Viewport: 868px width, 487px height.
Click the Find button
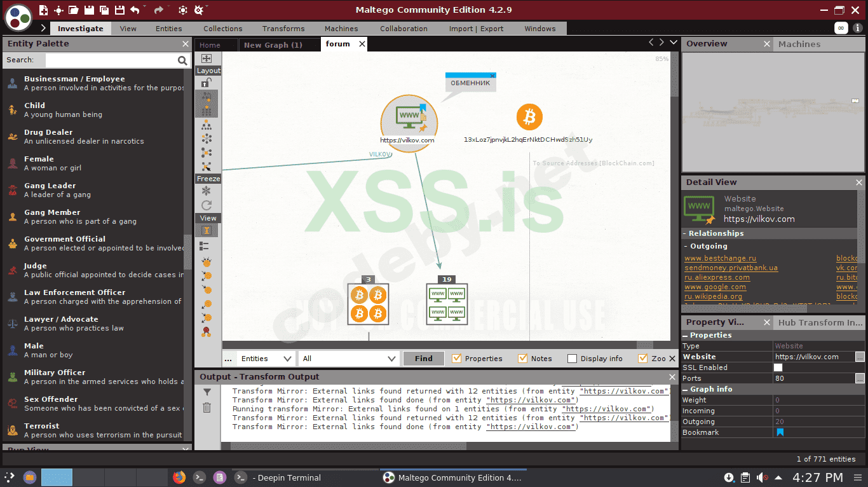coord(423,359)
